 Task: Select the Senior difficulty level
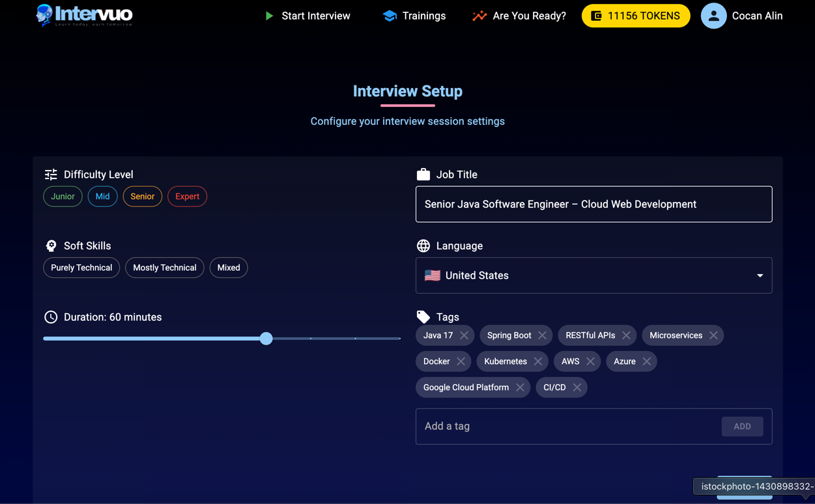coord(142,196)
